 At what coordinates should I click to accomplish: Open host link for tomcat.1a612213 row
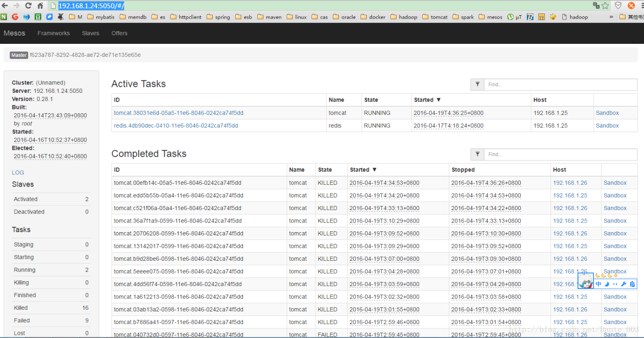(570, 297)
